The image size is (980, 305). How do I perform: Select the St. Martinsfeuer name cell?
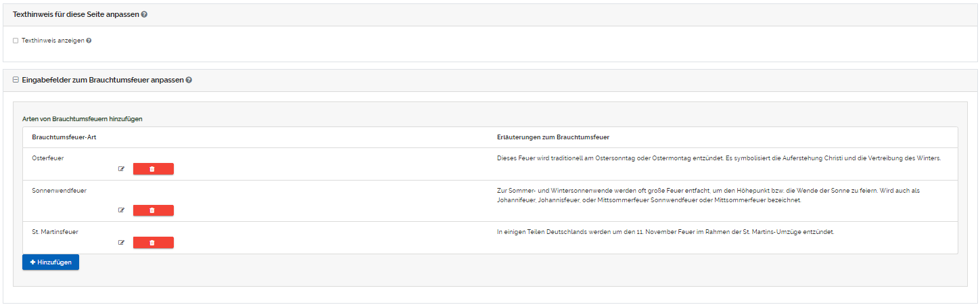point(55,231)
